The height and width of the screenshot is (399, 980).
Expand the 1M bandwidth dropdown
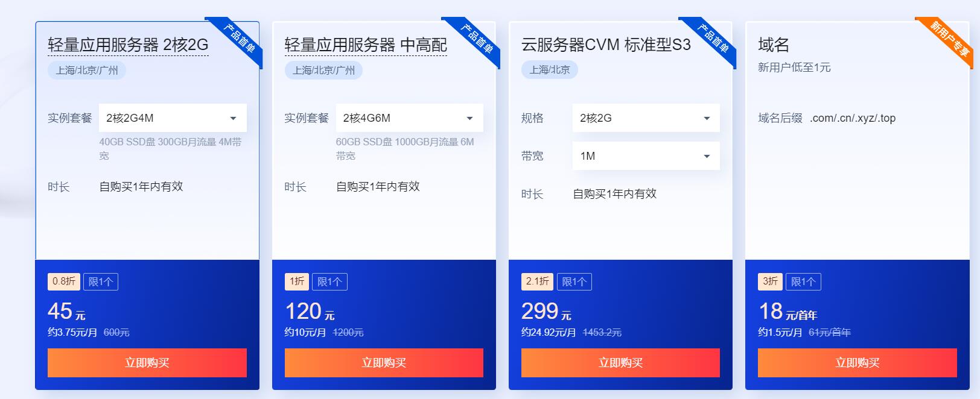click(646, 156)
